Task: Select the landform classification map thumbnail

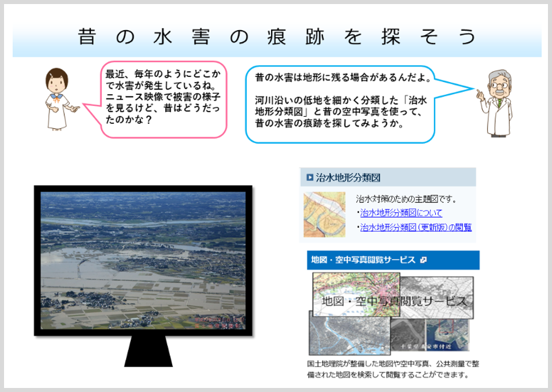Action: pyautogui.click(x=325, y=215)
